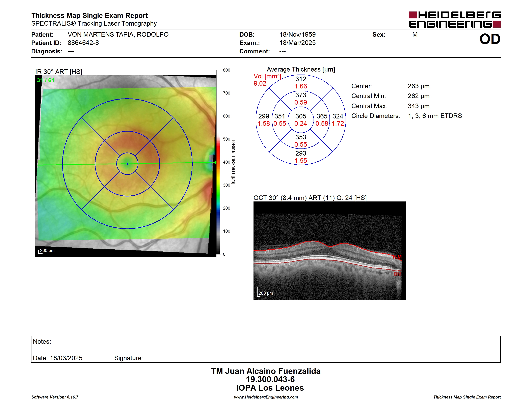The image size is (532, 411).
Task: Click the Heidelberg Engineering logo
Action: (455, 20)
